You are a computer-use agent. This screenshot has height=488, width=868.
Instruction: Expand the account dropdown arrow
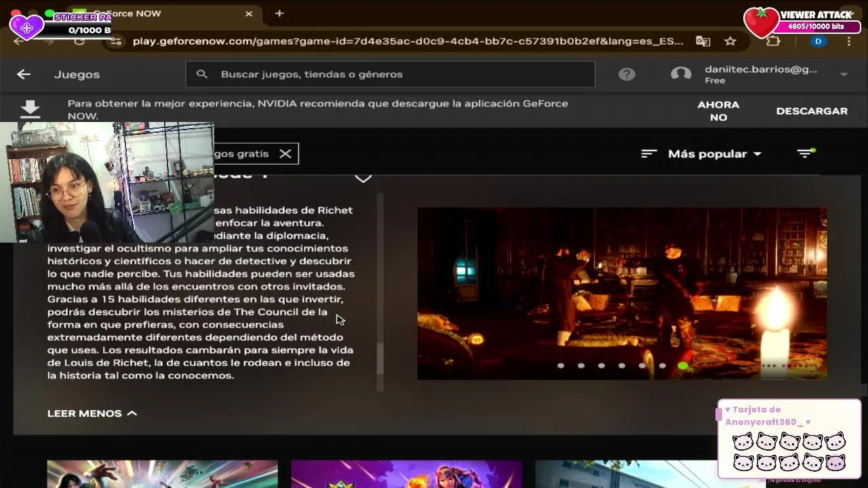pos(844,75)
